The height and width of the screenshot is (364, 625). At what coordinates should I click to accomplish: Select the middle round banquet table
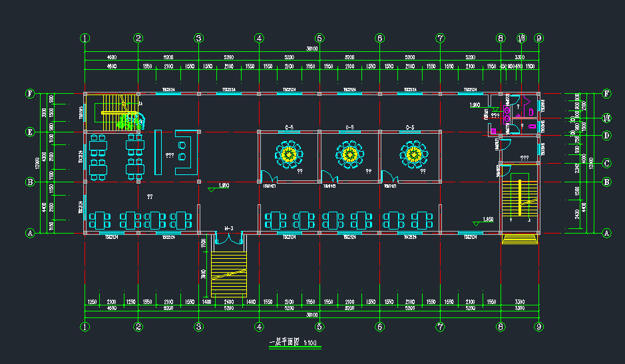[349, 154]
